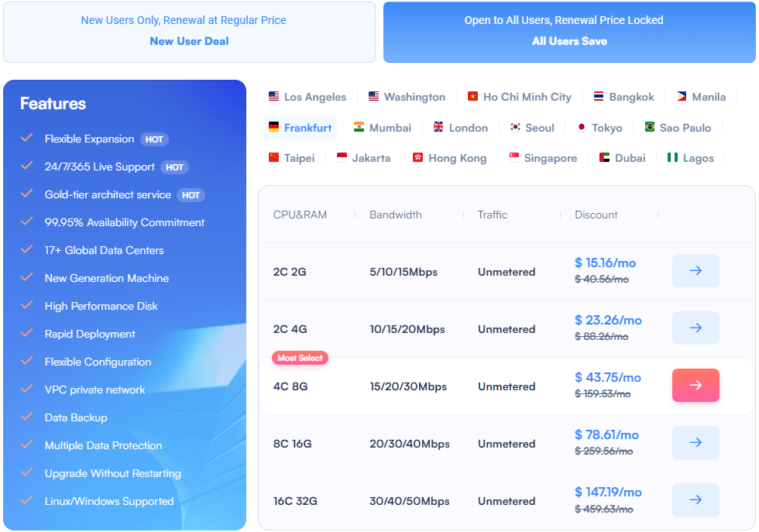Click the struck-through $ 159.53/mo price
Image resolution: width=759 pixels, height=532 pixels.
603,394
